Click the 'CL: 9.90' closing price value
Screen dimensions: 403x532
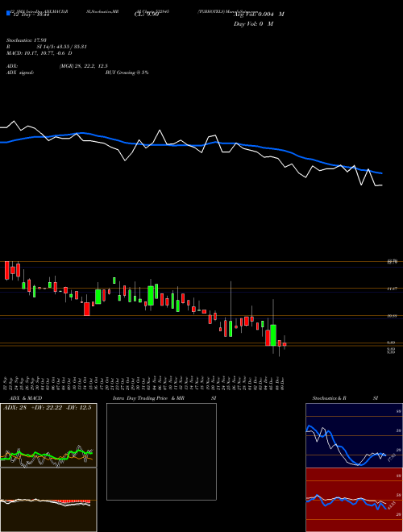147,15
